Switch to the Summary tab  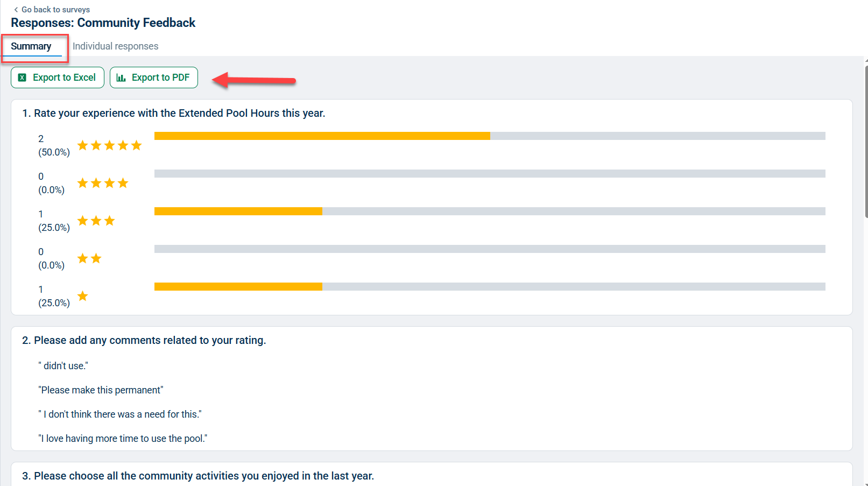(31, 46)
